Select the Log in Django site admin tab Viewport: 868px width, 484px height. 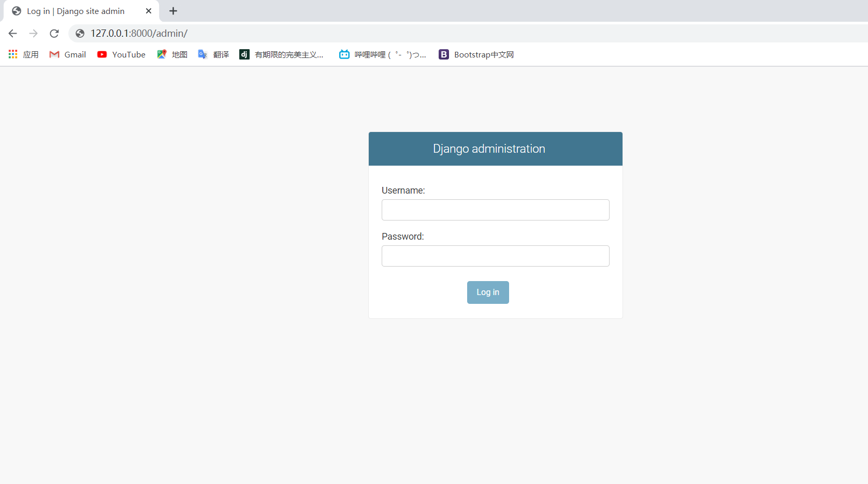coord(80,11)
